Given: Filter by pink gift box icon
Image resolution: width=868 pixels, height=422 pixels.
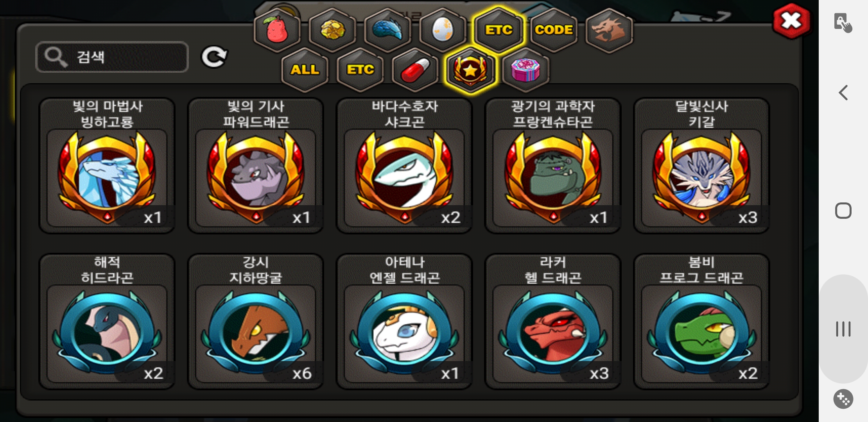Looking at the screenshot, I should tap(526, 70).
